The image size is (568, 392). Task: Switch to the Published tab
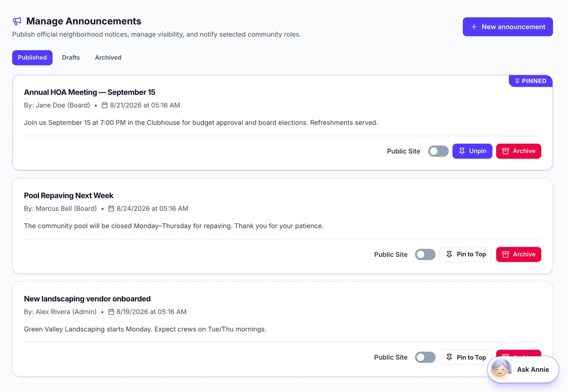[32, 58]
